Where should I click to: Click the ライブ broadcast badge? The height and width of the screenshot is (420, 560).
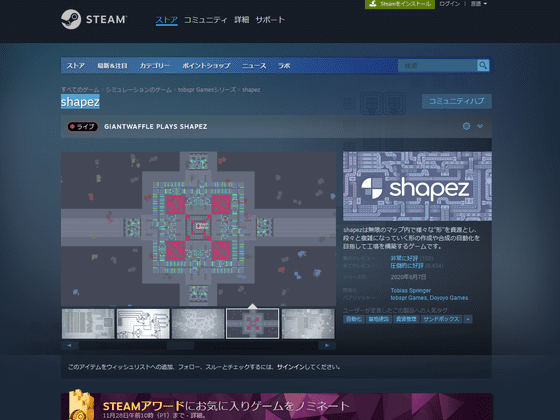[82, 126]
